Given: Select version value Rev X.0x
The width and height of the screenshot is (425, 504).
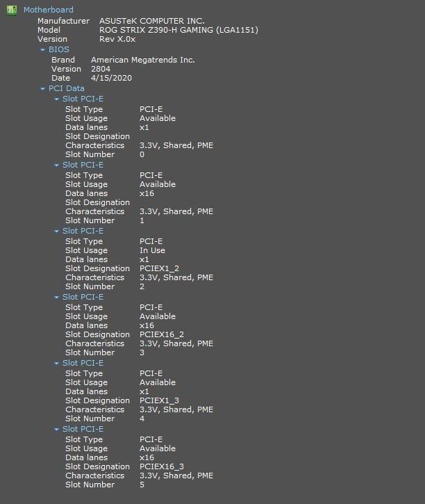Looking at the screenshot, I should click(x=117, y=39).
